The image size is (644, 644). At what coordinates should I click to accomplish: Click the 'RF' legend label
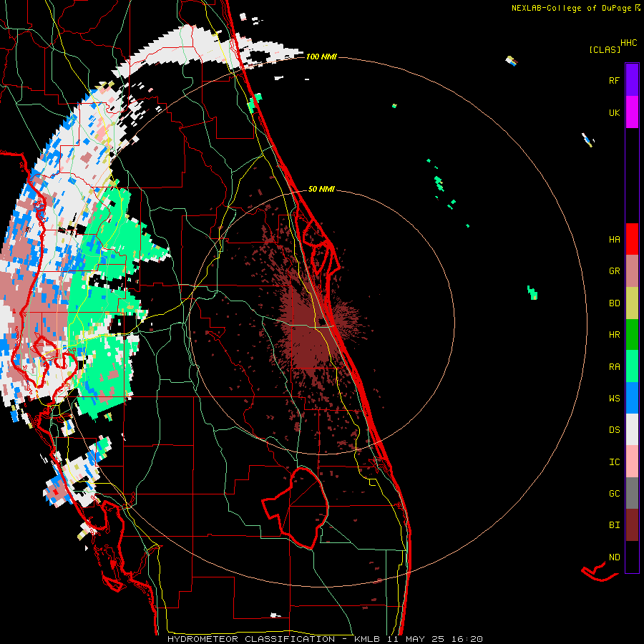coord(614,80)
